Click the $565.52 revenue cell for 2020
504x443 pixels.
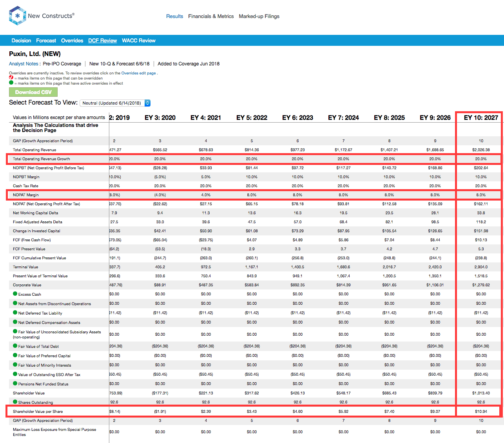pos(160,150)
